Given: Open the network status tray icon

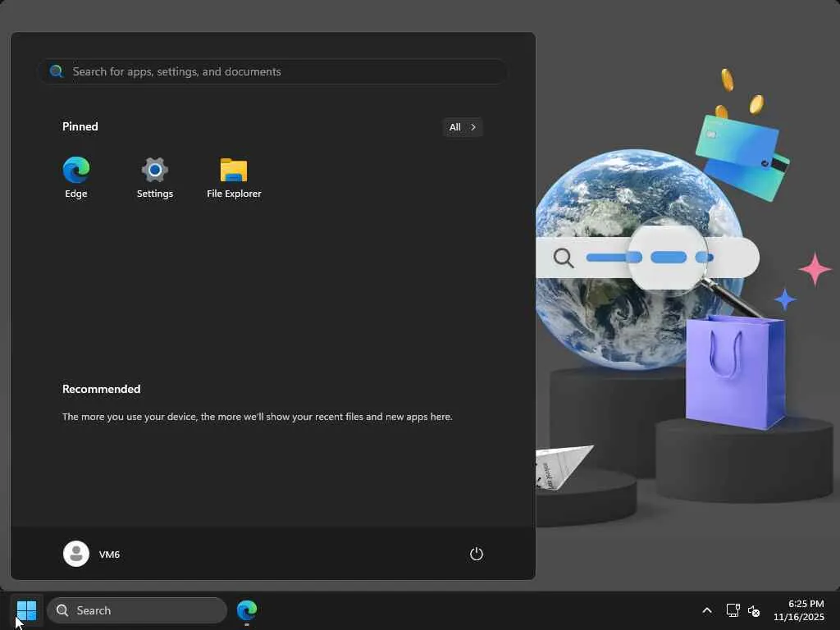Looking at the screenshot, I should 733,610.
